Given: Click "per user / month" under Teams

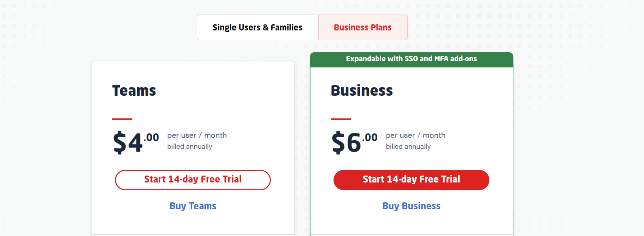Looking at the screenshot, I should [197, 135].
